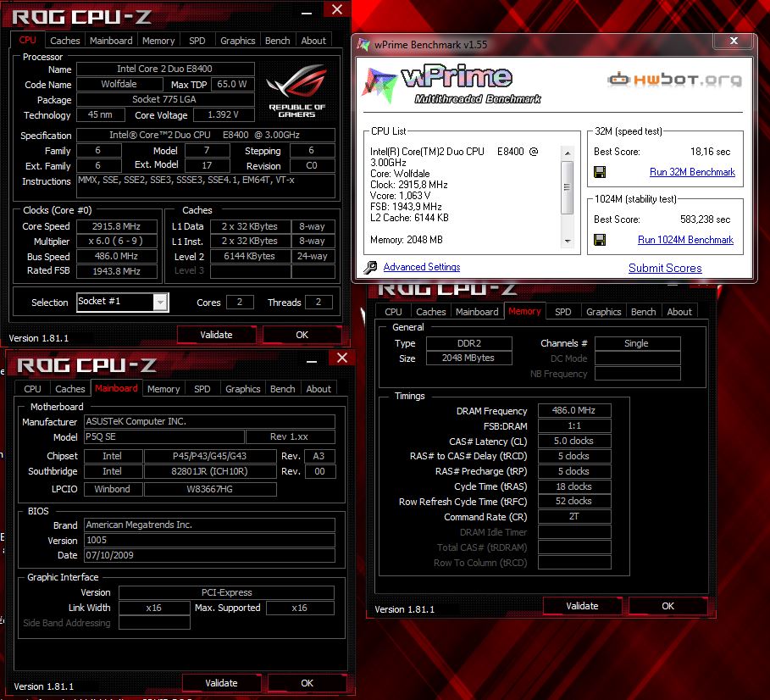This screenshot has height=700, width=770.
Task: Open the Socket #1 selection dropdown
Action: 160,302
